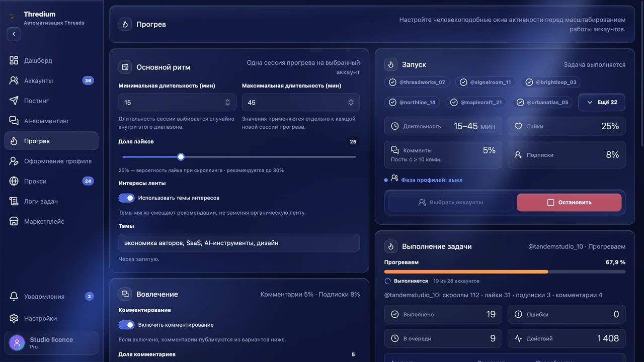
Task: Open Studio licence profile avatar
Action: pos(17,343)
